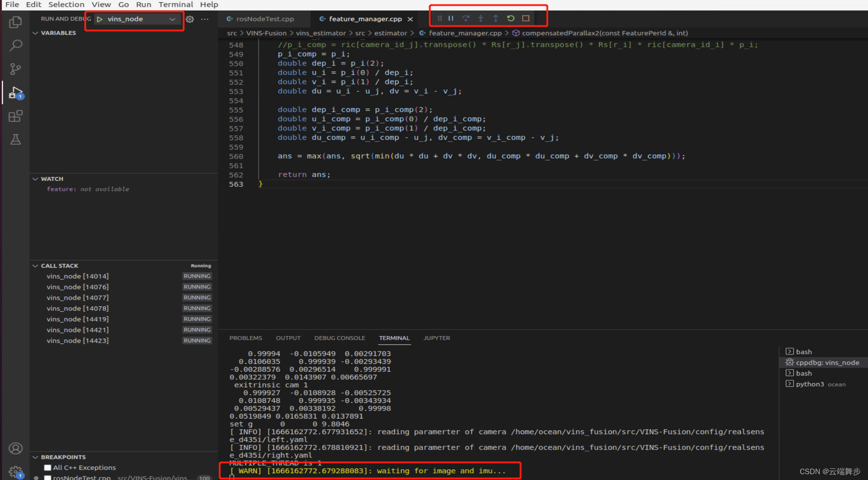Image resolution: width=868 pixels, height=480 pixels.
Task: Collapse the WATCH section
Action: click(36, 179)
